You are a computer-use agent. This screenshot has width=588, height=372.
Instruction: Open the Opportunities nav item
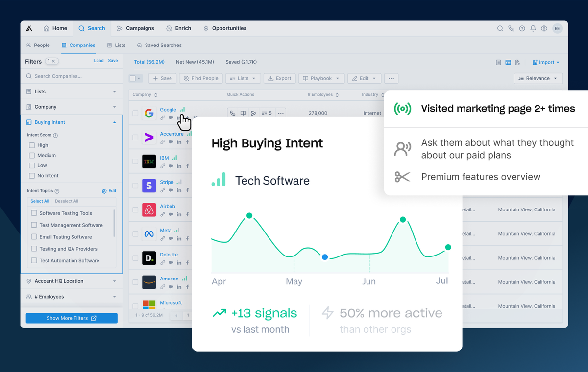click(225, 28)
